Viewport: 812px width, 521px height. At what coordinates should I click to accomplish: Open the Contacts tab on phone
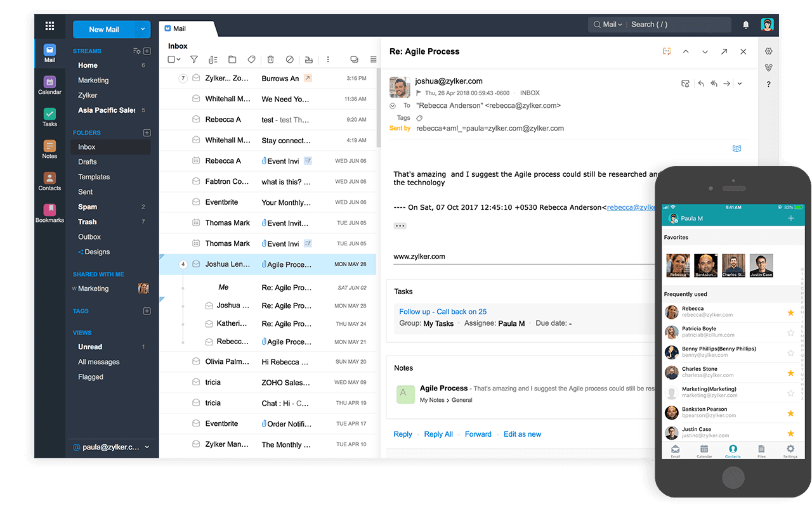[x=733, y=451]
